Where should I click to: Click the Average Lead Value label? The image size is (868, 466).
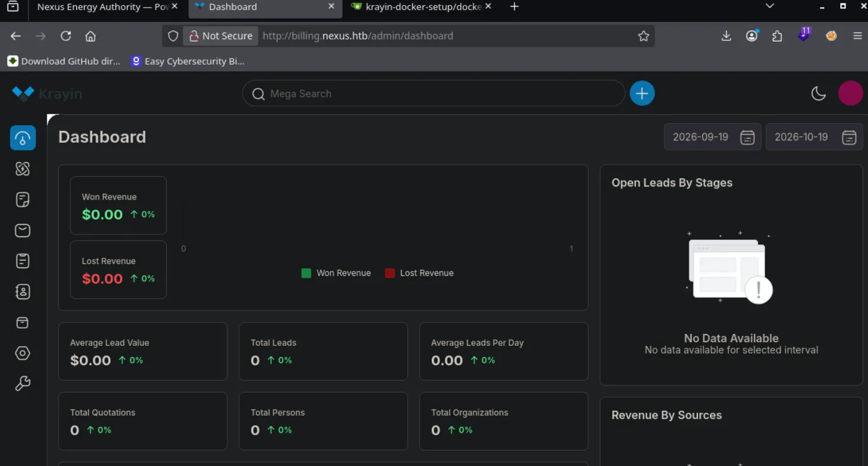coord(109,343)
